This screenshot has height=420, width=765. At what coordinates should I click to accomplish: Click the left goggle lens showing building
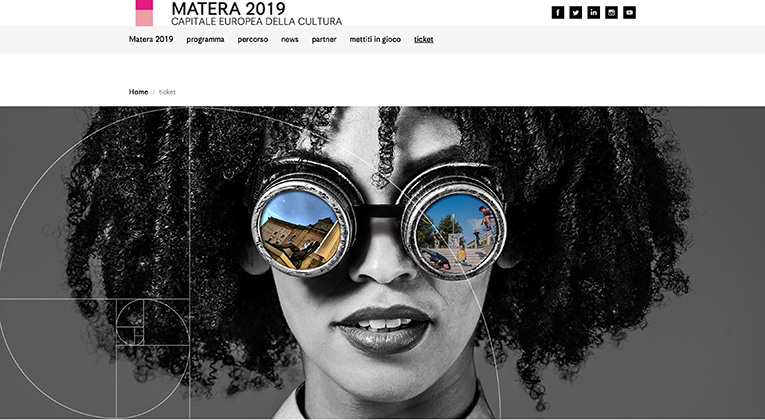pos(301,230)
